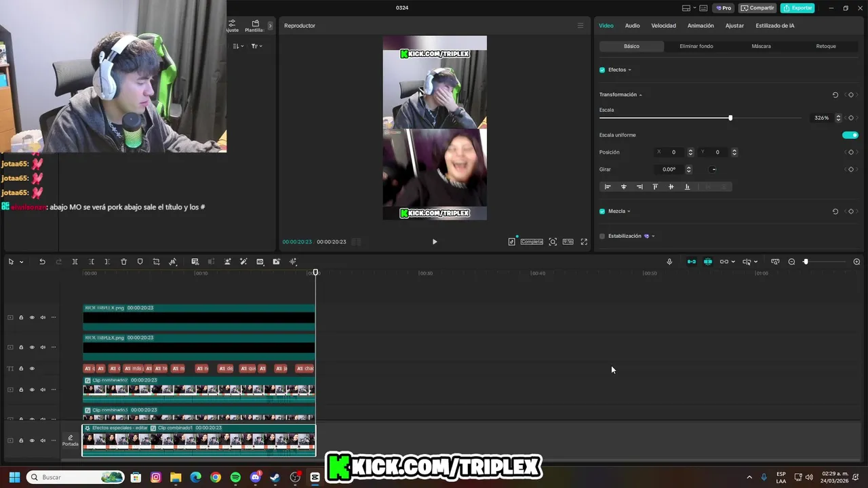Viewport: 868px width, 488px height.
Task: Click the Portada cover edit button
Action: pyautogui.click(x=71, y=441)
